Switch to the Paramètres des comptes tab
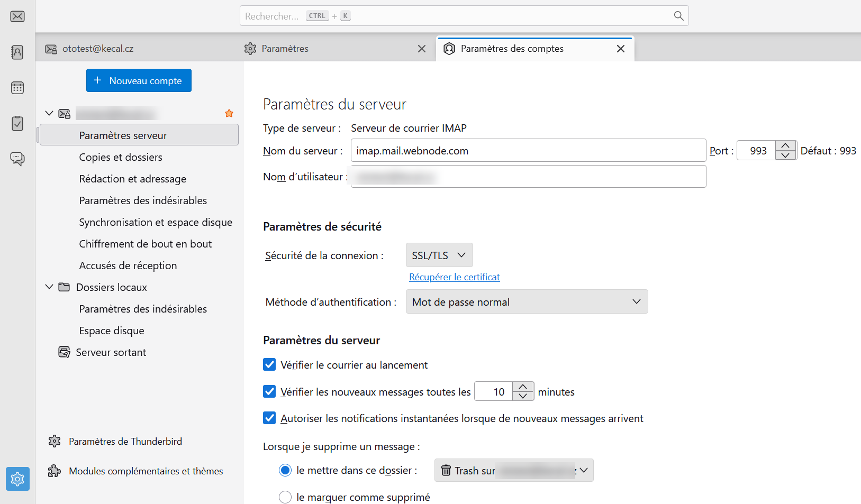861x504 pixels. pyautogui.click(x=535, y=49)
